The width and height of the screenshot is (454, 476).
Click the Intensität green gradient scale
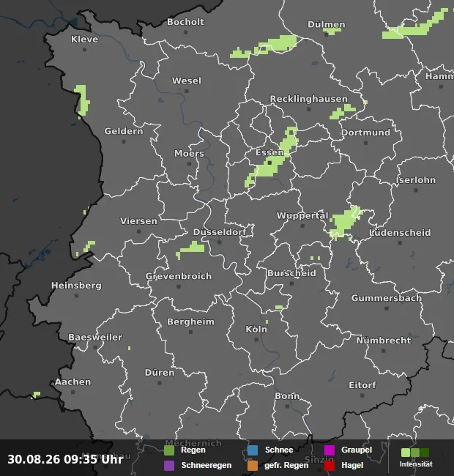[x=415, y=453]
